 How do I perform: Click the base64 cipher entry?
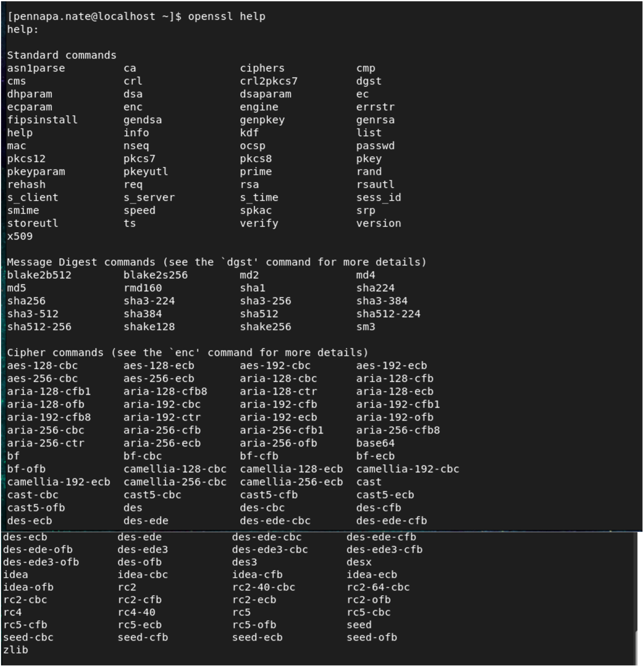[x=376, y=443]
